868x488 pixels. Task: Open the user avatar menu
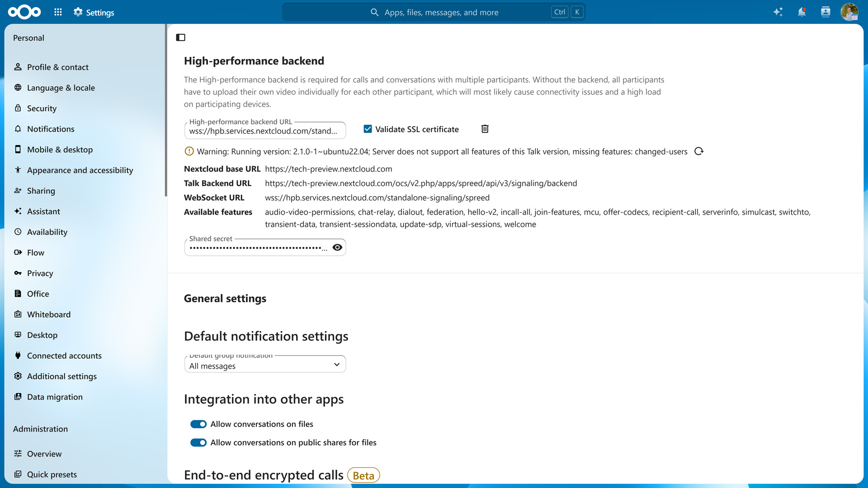[x=849, y=12]
